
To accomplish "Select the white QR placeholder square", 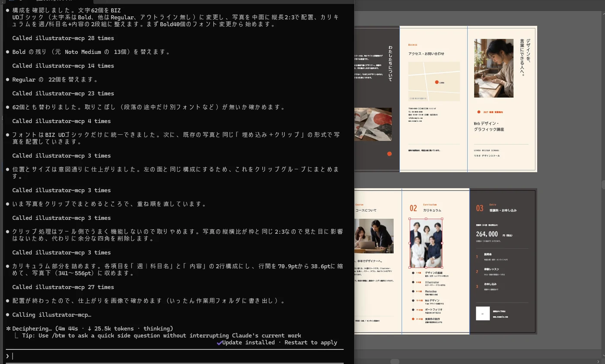I will click(483, 313).
